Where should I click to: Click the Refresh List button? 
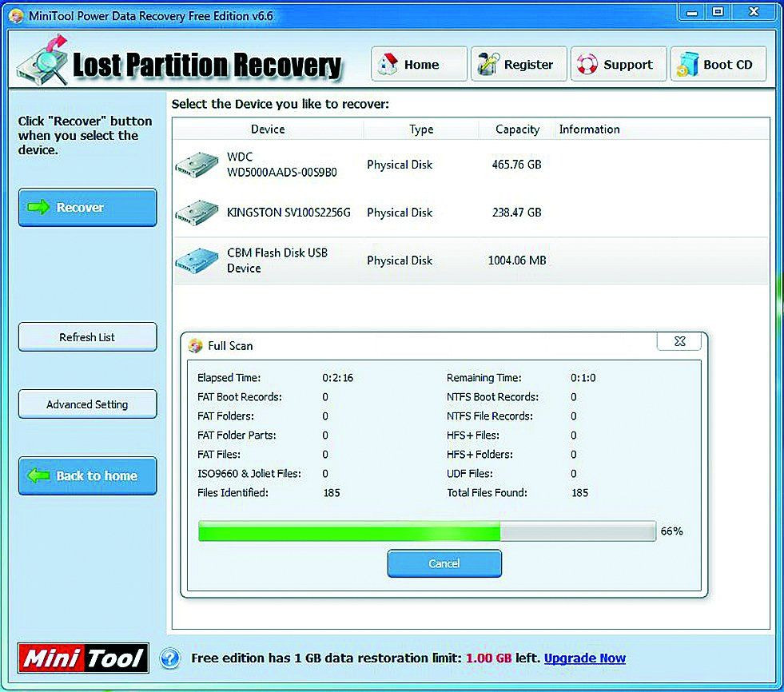[x=87, y=337]
